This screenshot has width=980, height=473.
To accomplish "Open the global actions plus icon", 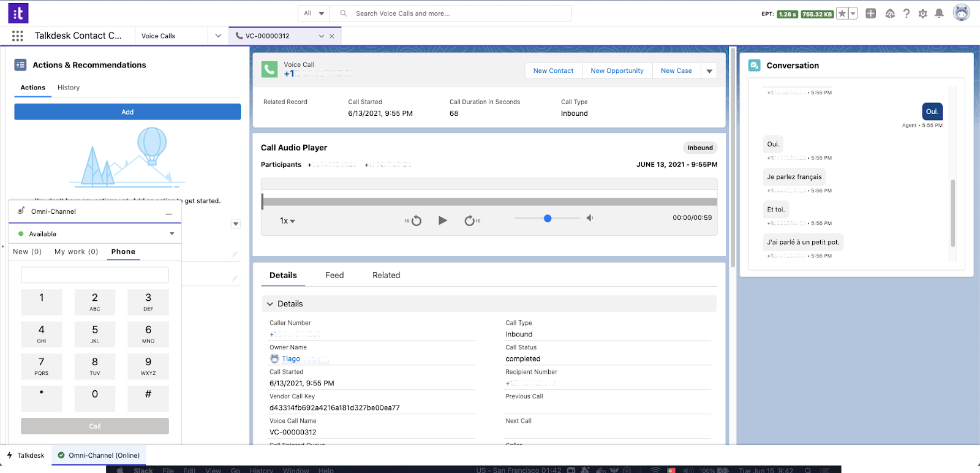I will pyautogui.click(x=870, y=13).
